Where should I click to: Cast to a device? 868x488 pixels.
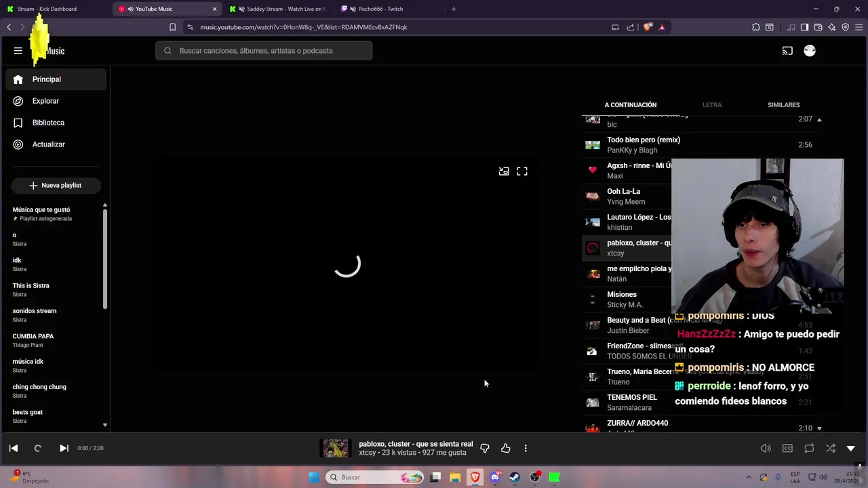point(787,51)
